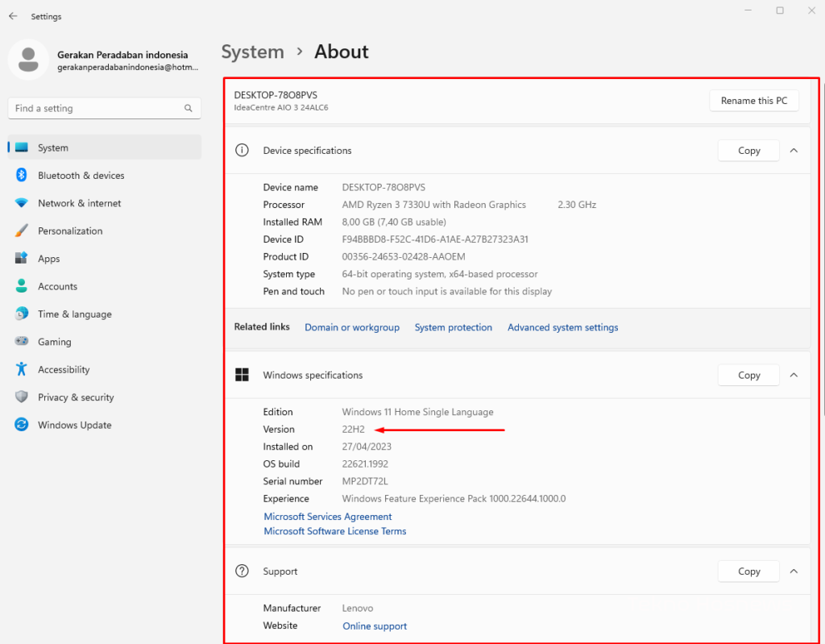This screenshot has height=644, width=825.
Task: Click the Time & language clock icon
Action: (x=22, y=314)
